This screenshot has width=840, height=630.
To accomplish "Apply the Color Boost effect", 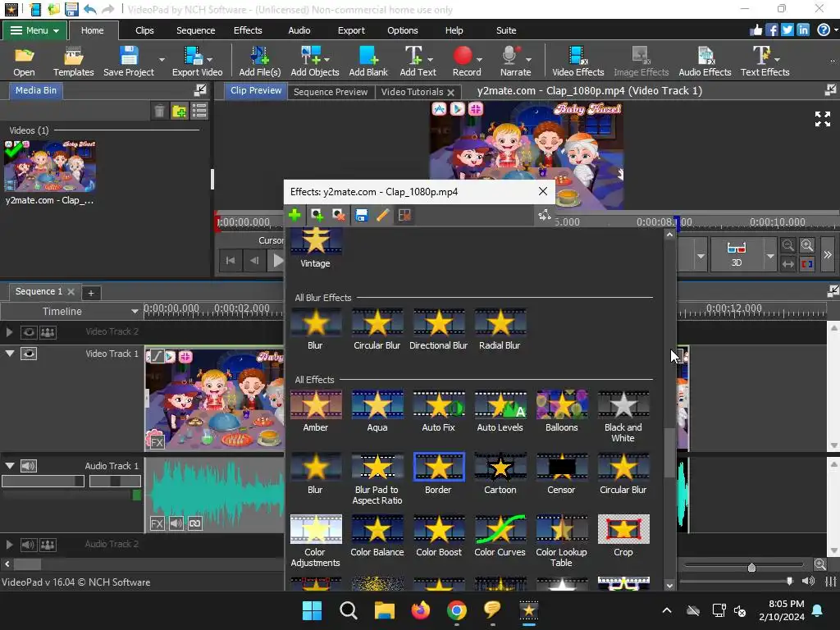I will tap(438, 536).
